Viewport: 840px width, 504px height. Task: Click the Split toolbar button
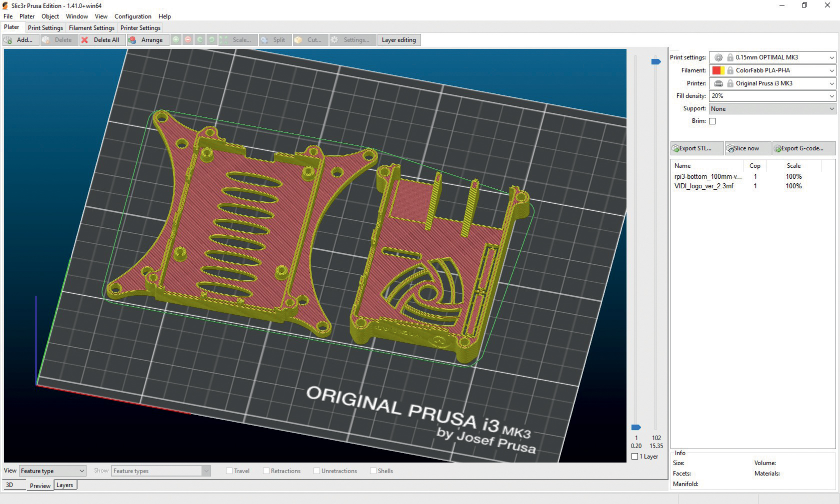pyautogui.click(x=275, y=40)
